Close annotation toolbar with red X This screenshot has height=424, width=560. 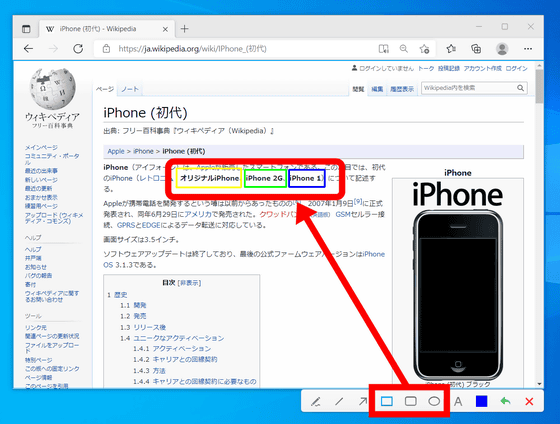pos(529,402)
